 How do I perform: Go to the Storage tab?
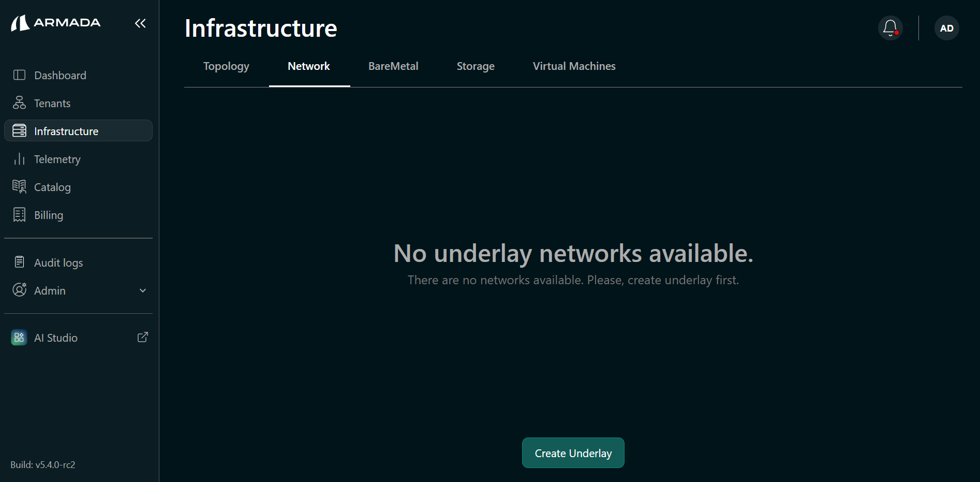coord(476,66)
